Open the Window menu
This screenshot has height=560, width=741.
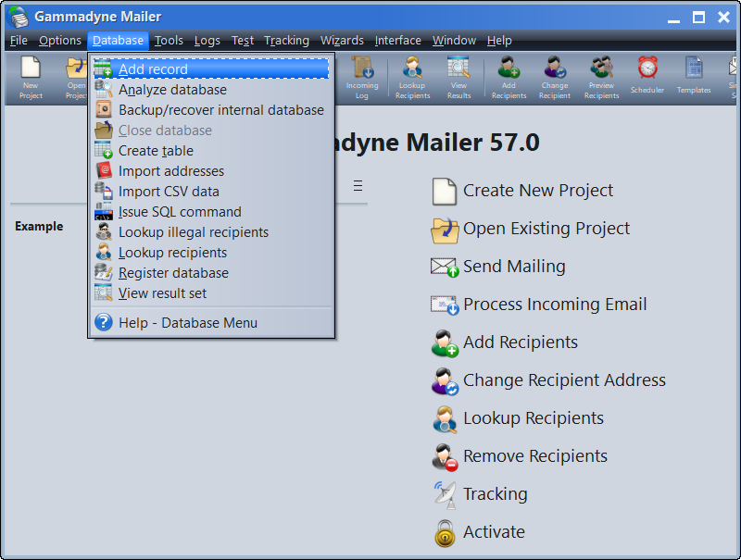click(454, 41)
